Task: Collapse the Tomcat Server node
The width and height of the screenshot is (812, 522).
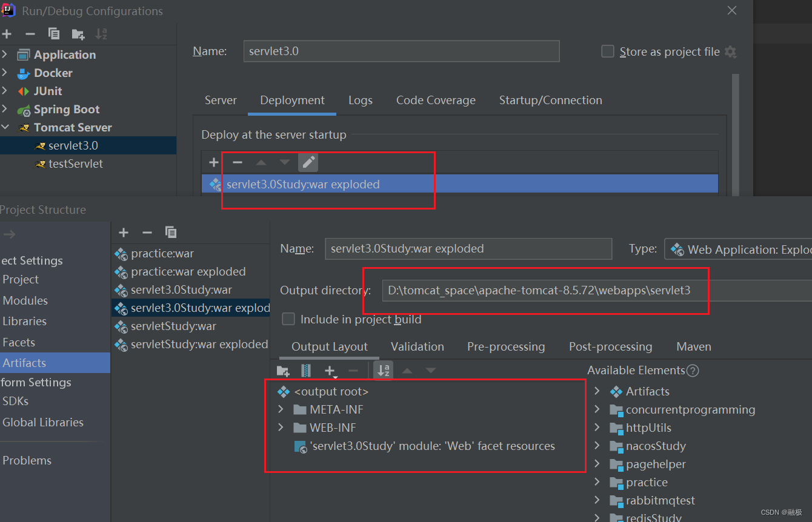Action: tap(5, 128)
